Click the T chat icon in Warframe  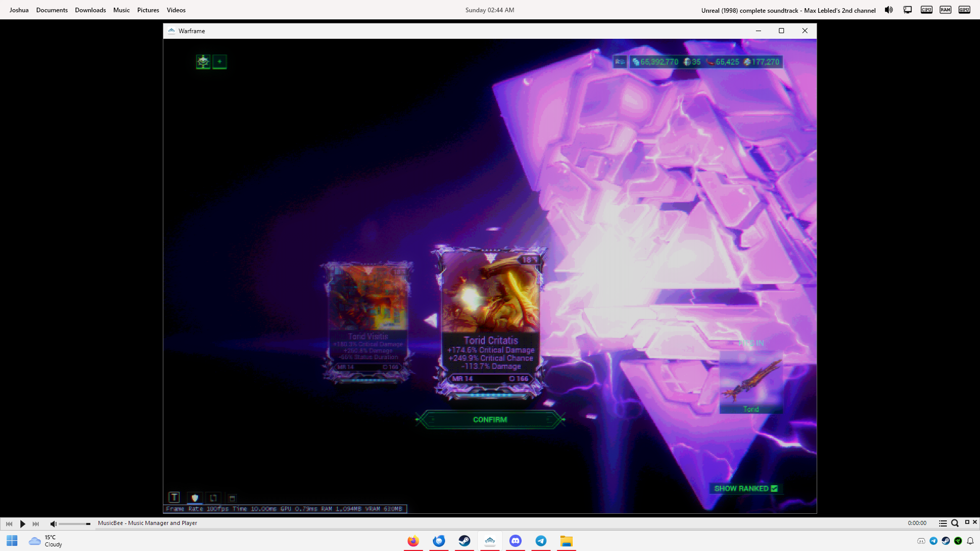pos(174,497)
